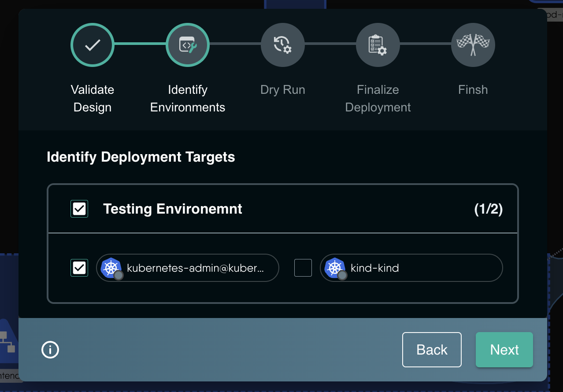Open the info icon near the footer
Image resolution: width=563 pixels, height=392 pixels.
click(50, 350)
